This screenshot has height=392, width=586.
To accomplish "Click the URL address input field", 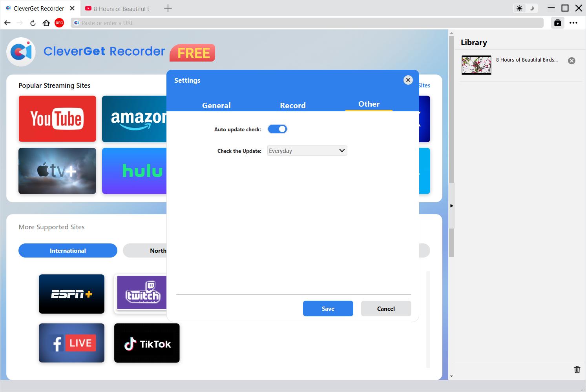I will click(307, 23).
